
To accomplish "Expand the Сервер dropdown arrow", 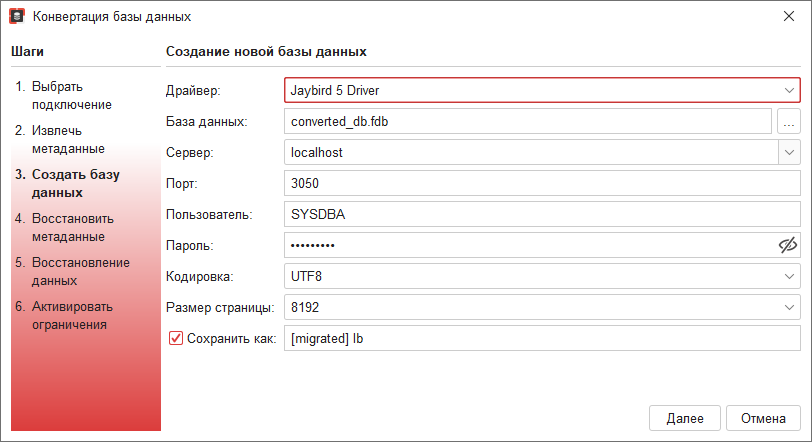I will click(789, 152).
